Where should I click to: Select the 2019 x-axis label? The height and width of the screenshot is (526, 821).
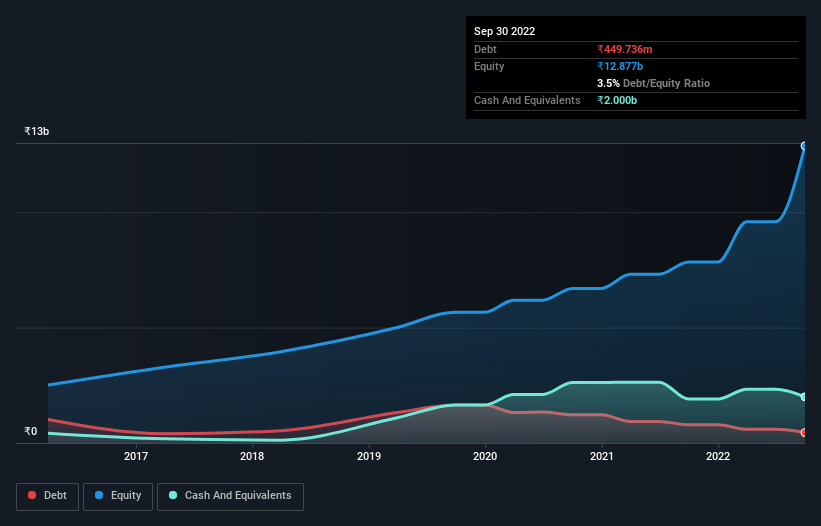coord(369,456)
